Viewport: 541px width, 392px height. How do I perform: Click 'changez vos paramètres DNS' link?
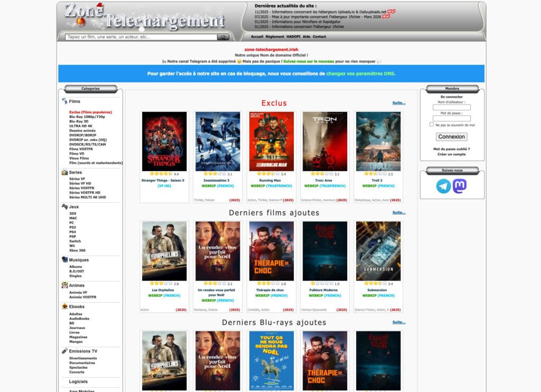pyautogui.click(x=360, y=73)
